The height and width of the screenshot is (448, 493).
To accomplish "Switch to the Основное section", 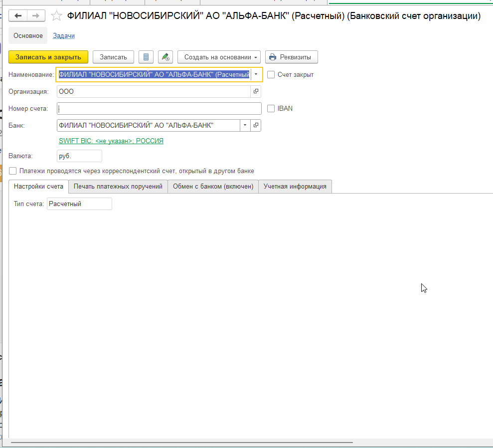I will pos(28,35).
